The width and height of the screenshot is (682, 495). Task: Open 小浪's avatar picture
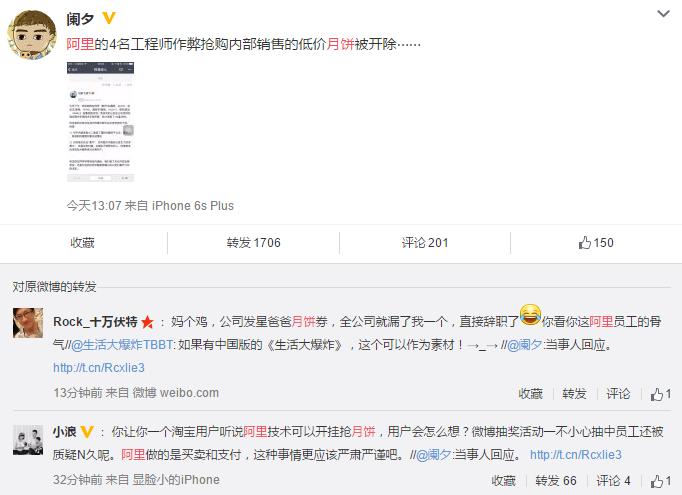(x=28, y=440)
